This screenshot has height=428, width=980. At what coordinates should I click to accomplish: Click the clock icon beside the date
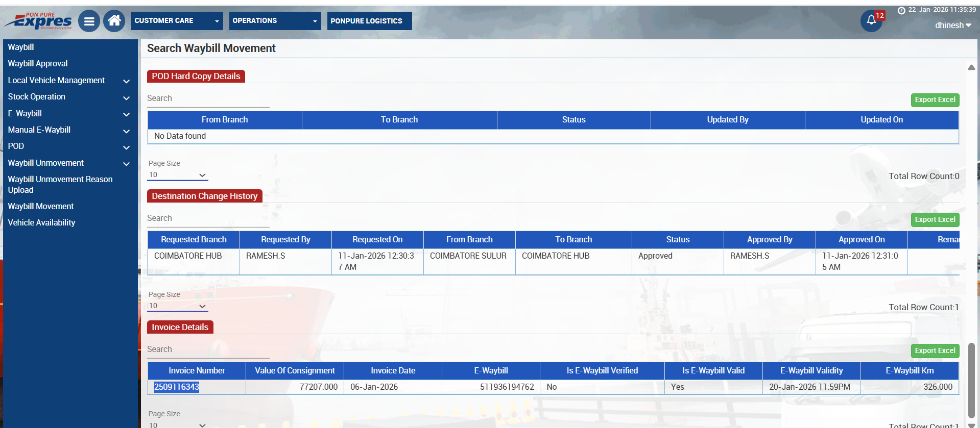coord(901,10)
